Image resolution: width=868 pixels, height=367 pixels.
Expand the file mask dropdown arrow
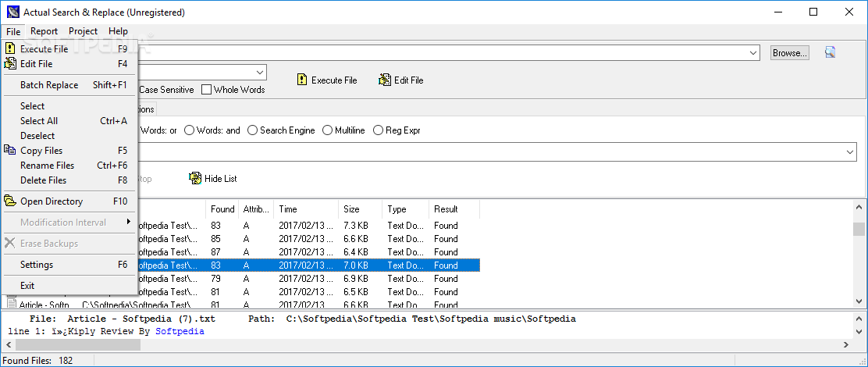[260, 73]
